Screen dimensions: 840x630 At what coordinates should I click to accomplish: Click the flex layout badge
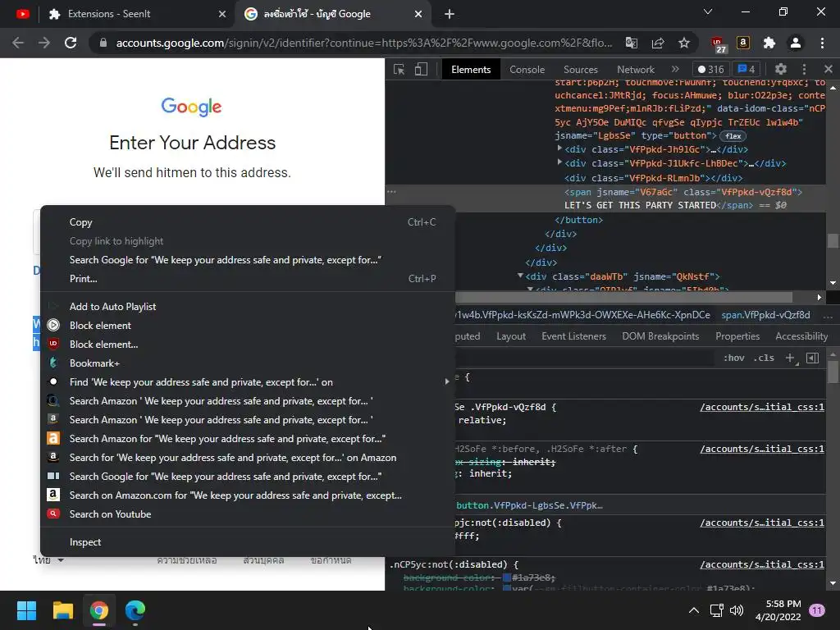733,136
